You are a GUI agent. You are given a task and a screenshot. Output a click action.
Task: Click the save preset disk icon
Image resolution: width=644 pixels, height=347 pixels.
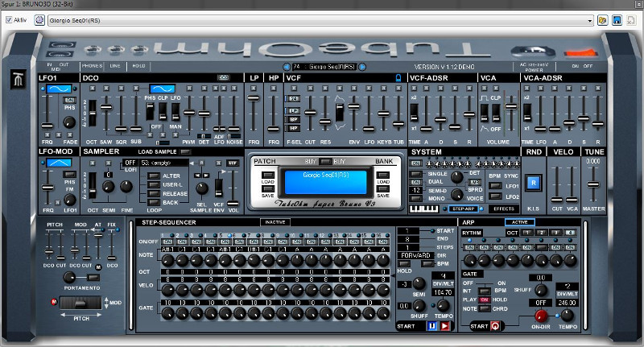(x=617, y=20)
